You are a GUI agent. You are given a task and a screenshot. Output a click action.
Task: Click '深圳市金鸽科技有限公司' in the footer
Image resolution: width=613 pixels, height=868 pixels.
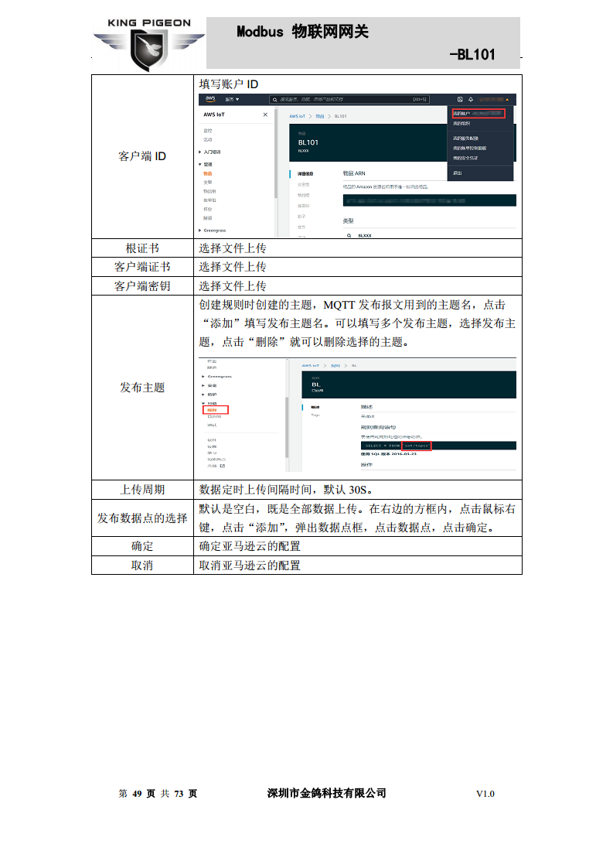click(326, 793)
